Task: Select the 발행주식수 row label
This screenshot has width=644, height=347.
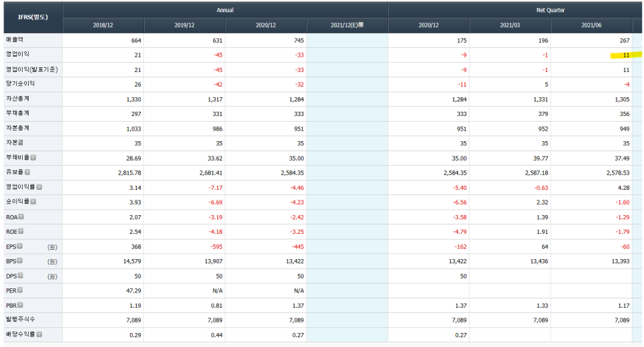Action: click(x=21, y=319)
